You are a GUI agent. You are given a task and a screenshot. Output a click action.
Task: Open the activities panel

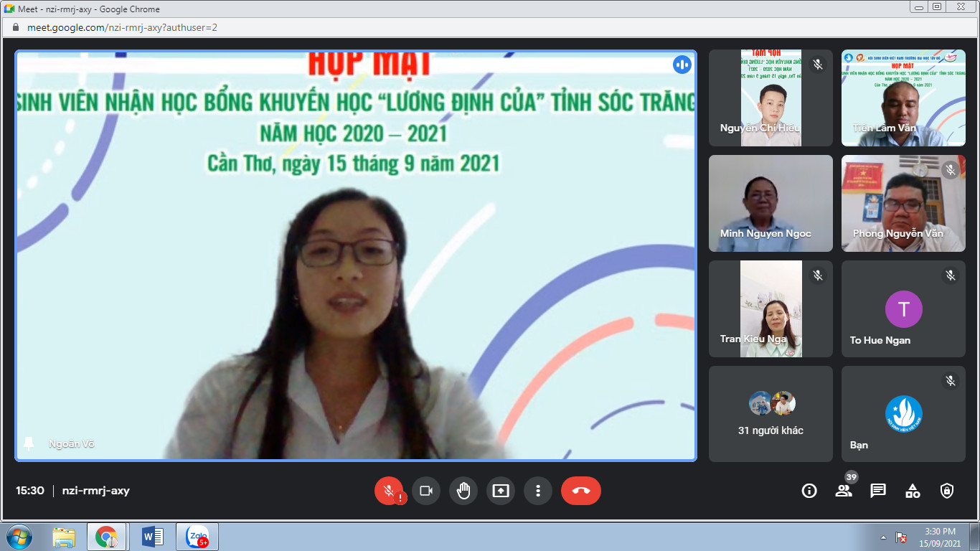click(913, 491)
